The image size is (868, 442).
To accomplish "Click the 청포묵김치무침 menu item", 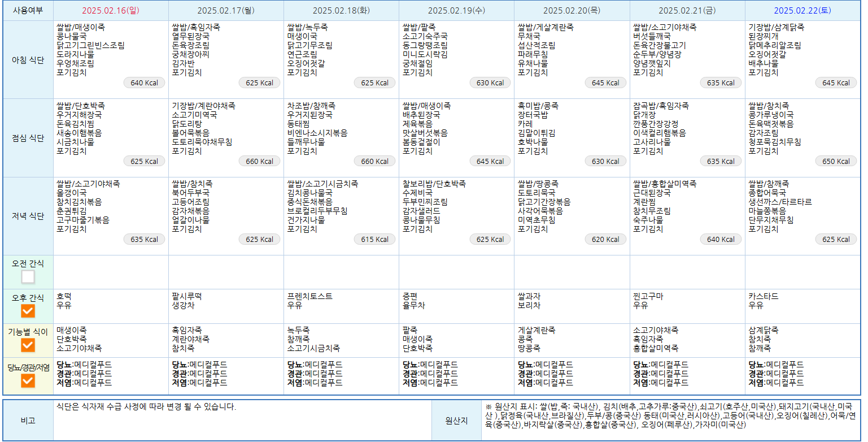I will pyautogui.click(x=774, y=142).
